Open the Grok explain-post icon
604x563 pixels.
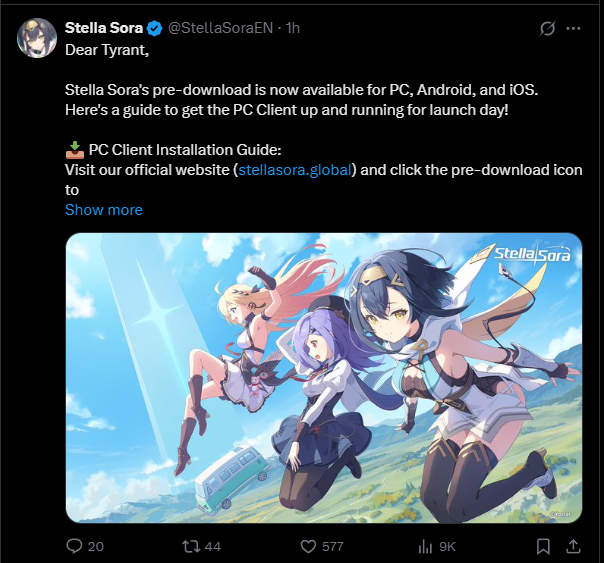coord(547,28)
